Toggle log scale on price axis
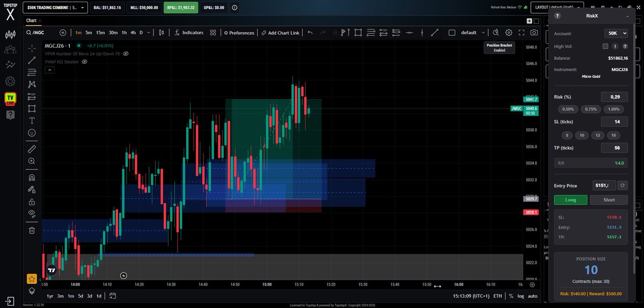644x308 pixels. (x=520, y=296)
